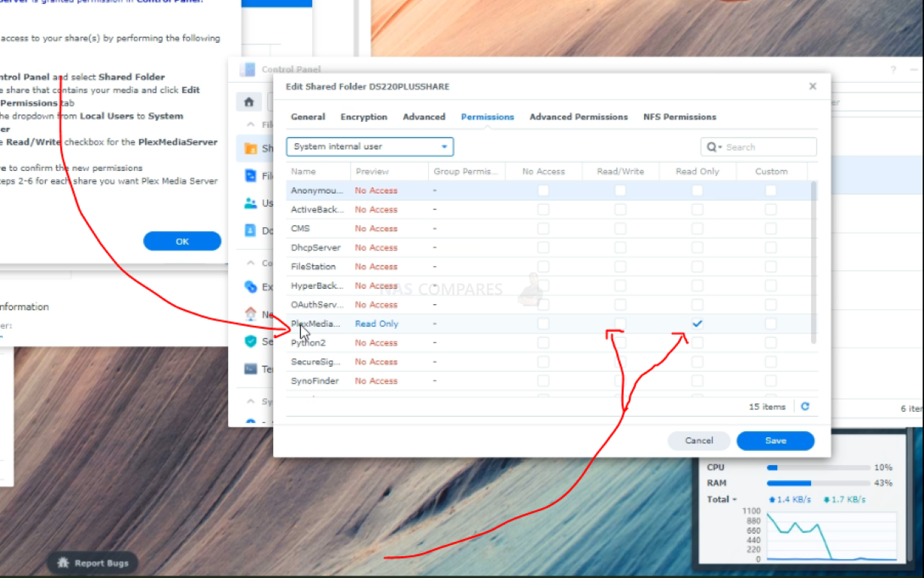Cancel the Edit Shared Folder dialog

pyautogui.click(x=699, y=441)
